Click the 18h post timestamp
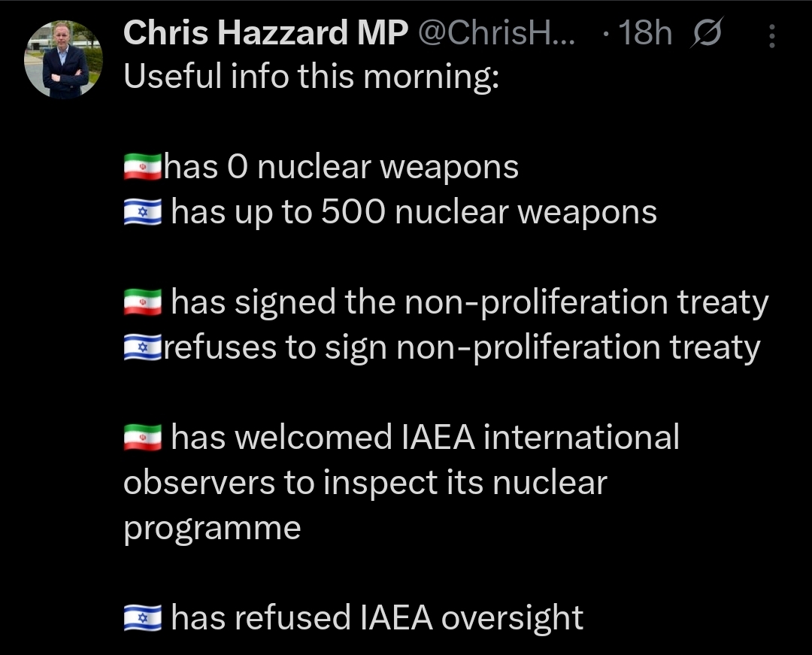This screenshot has height=655, width=812. point(645,32)
